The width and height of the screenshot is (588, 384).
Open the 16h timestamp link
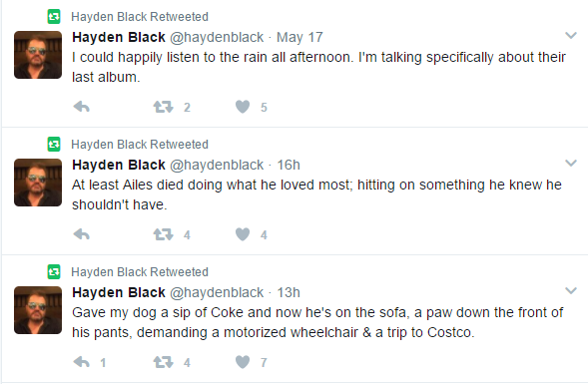pyautogui.click(x=289, y=165)
